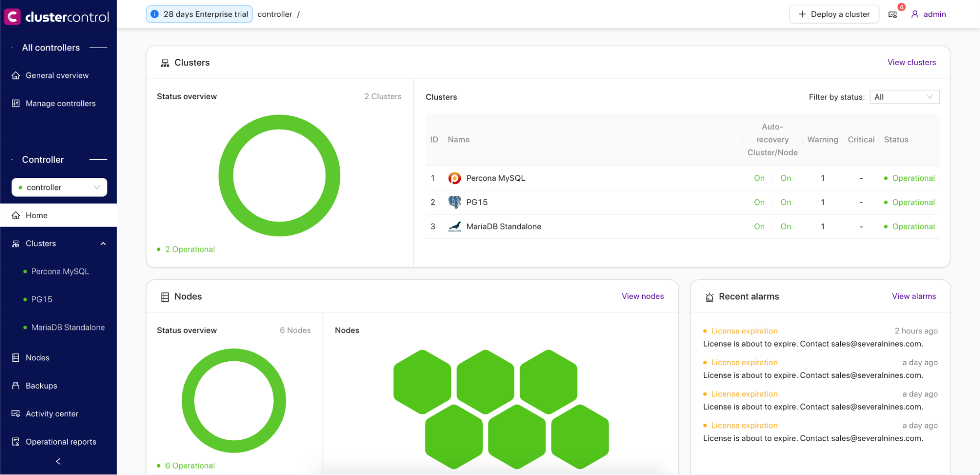This screenshot has height=475, width=980.
Task: Go to Backups in the sidebar
Action: pos(41,386)
